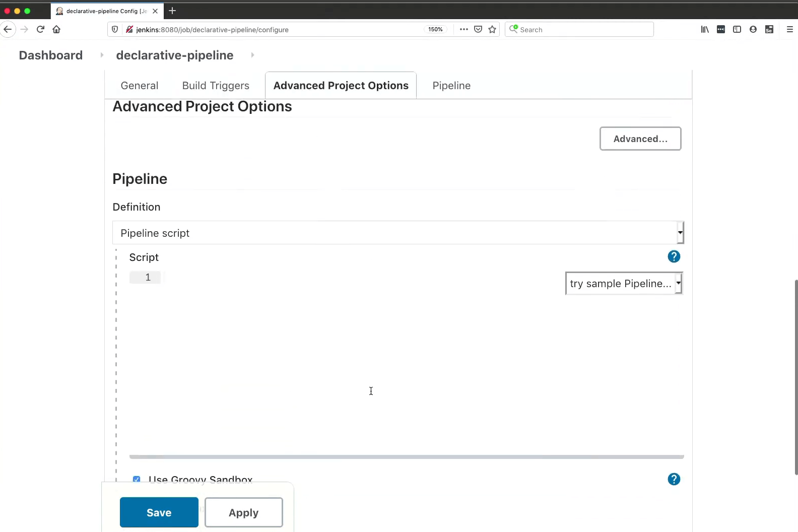This screenshot has height=532, width=798.
Task: Show help for Use Groovy Sandbox
Action: click(x=674, y=479)
